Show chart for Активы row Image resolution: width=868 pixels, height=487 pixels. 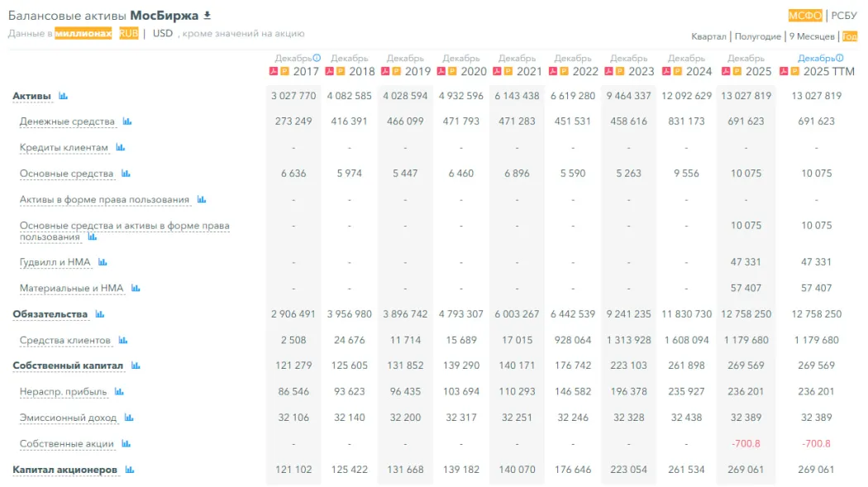pos(63,97)
